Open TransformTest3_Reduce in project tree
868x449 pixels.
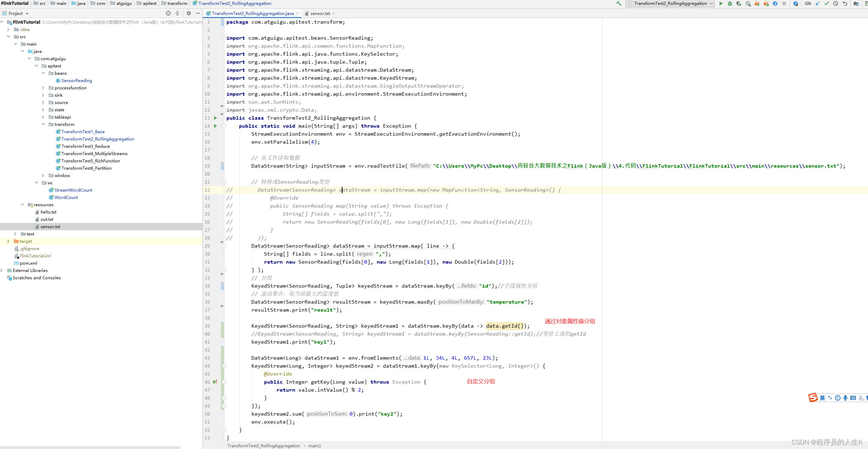[86, 146]
